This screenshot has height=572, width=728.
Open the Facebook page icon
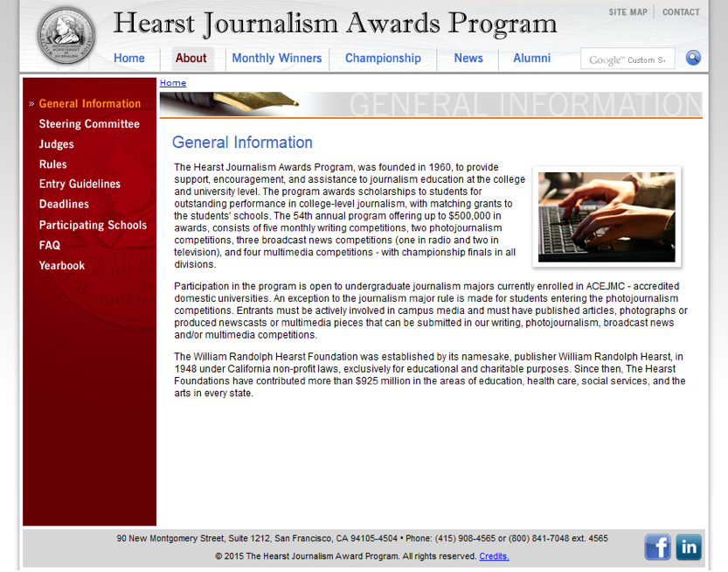tap(657, 547)
